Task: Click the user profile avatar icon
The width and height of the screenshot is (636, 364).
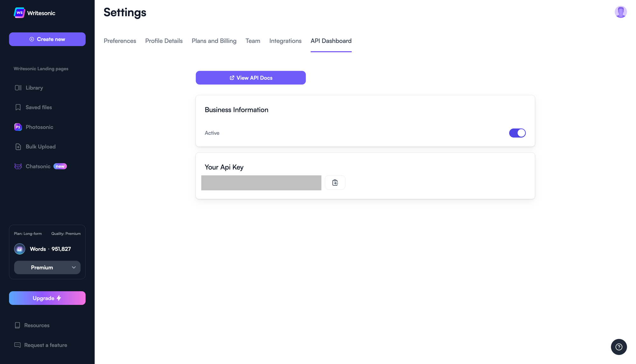Action: [621, 12]
